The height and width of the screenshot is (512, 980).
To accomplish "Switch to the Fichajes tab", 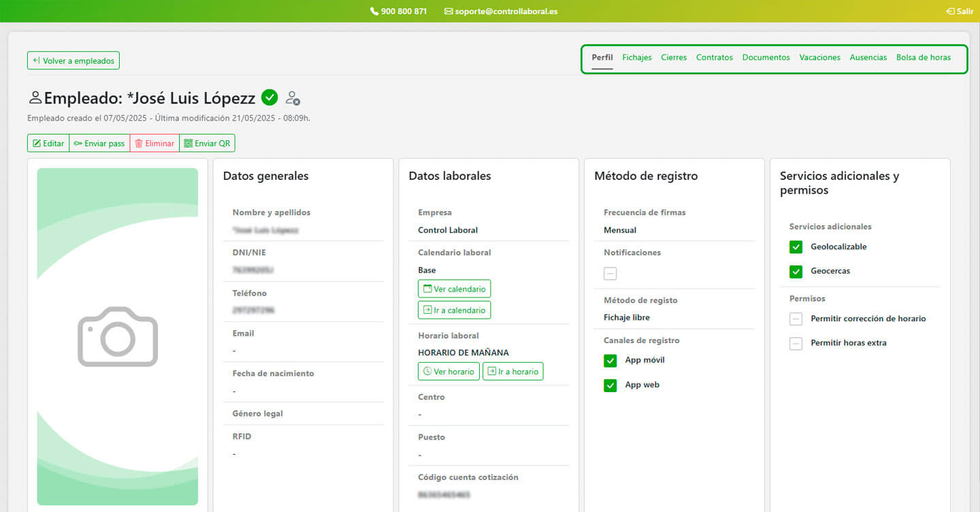I will (x=636, y=58).
